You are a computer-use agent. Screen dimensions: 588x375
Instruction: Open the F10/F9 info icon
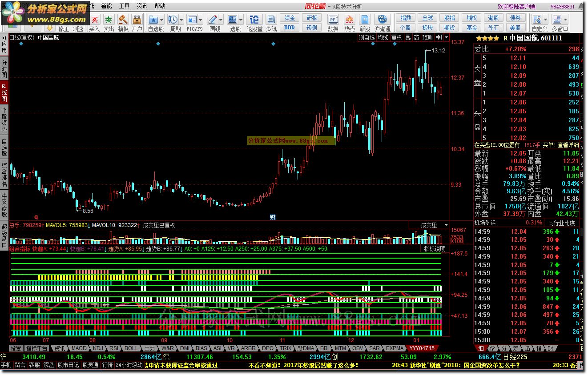coord(192,20)
